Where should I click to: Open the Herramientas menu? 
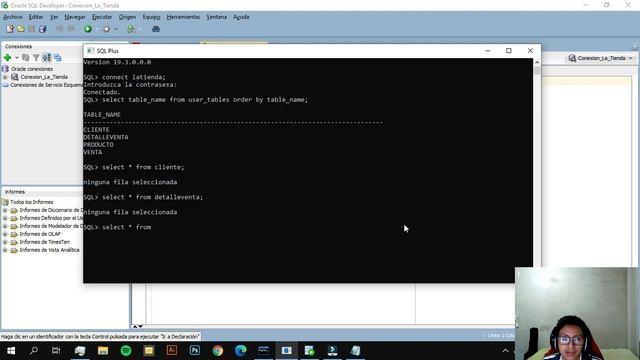[x=183, y=17]
